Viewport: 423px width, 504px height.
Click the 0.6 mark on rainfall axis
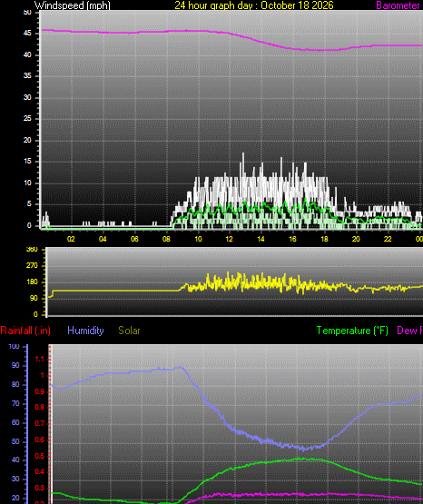39,440
